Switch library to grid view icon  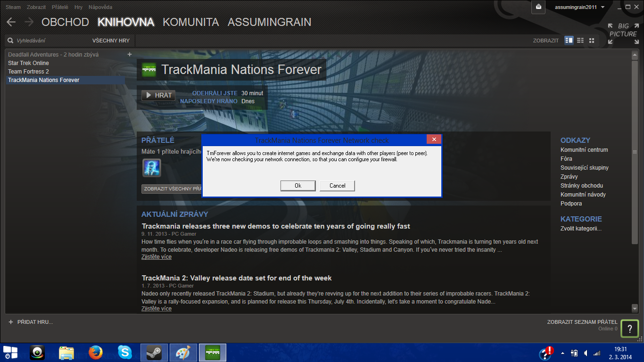pos(592,41)
